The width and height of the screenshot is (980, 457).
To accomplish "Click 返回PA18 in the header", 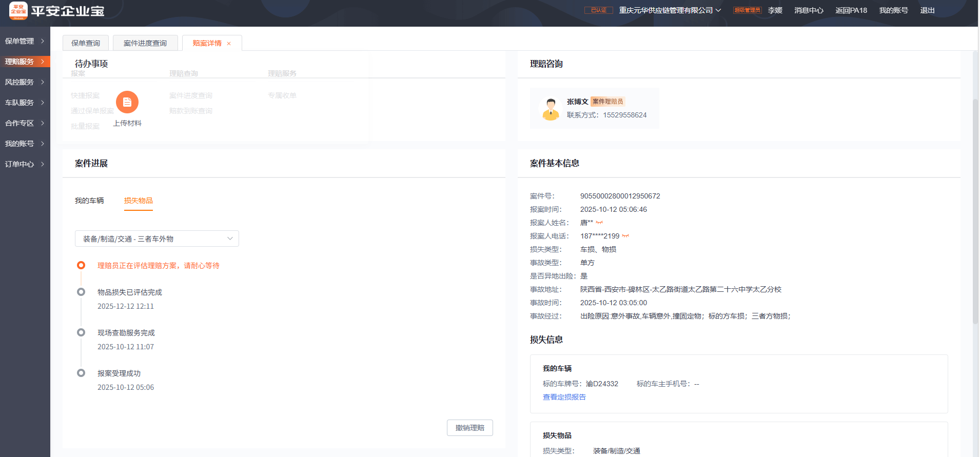I will point(851,10).
